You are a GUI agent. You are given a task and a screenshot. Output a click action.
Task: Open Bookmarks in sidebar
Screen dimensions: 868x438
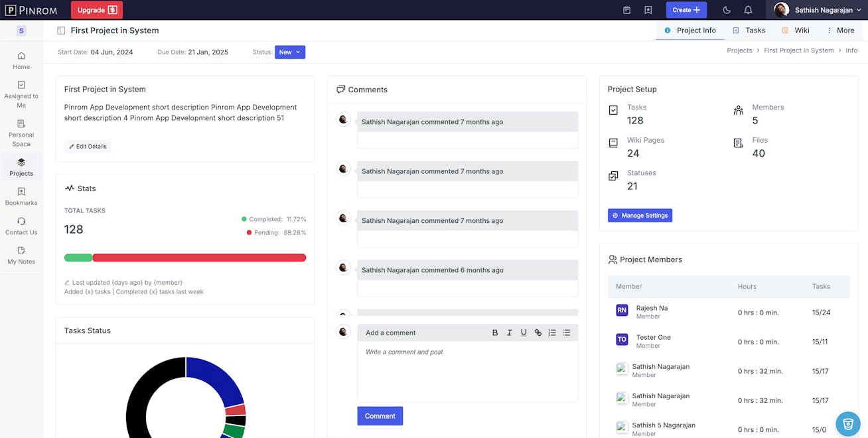[21, 196]
